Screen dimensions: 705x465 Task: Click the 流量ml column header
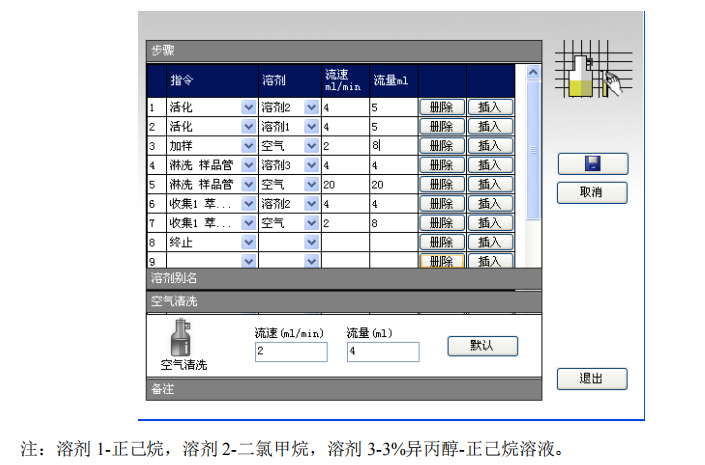click(x=394, y=80)
